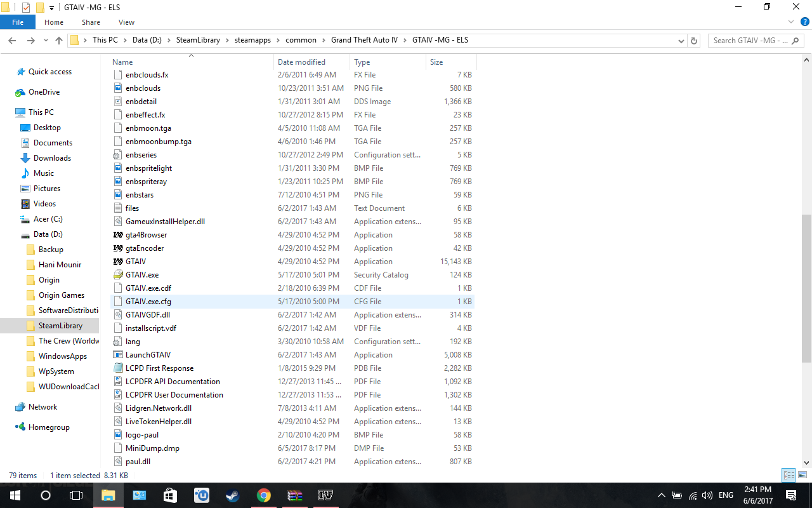Viewport: 812px width, 508px height.
Task: Click the common breadcrumb segment
Action: [x=301, y=40]
